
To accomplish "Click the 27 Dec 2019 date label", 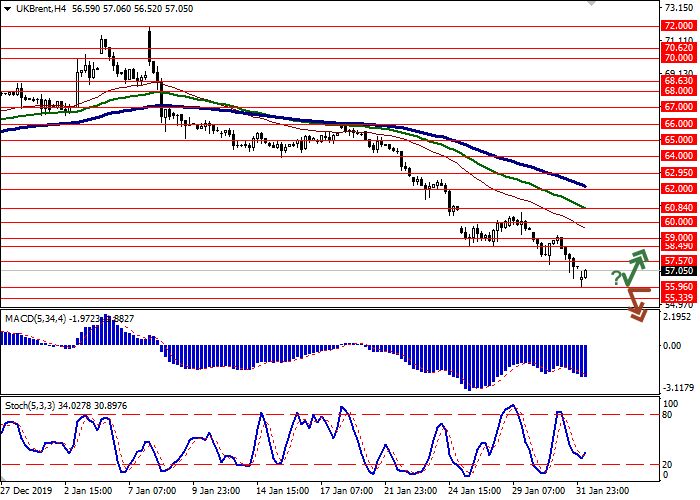I will coord(27,491).
